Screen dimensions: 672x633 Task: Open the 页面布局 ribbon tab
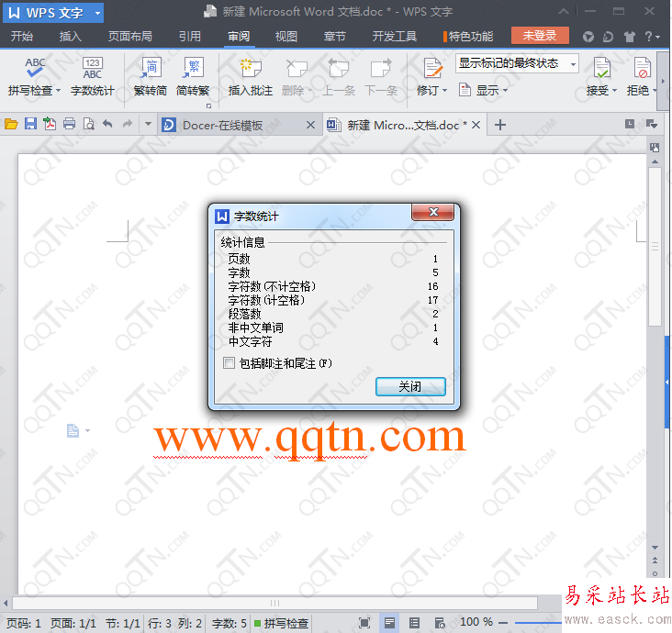(x=130, y=37)
